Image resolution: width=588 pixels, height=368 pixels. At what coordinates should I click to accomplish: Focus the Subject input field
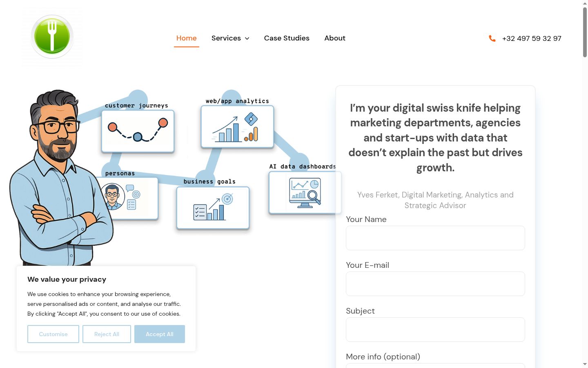tap(435, 330)
